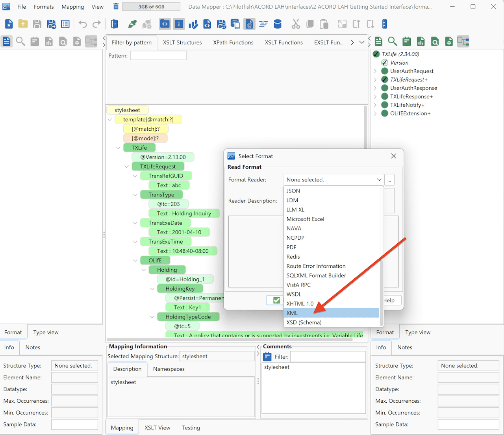
Task: Switch to the XPath Functions tab
Action: [x=233, y=43]
